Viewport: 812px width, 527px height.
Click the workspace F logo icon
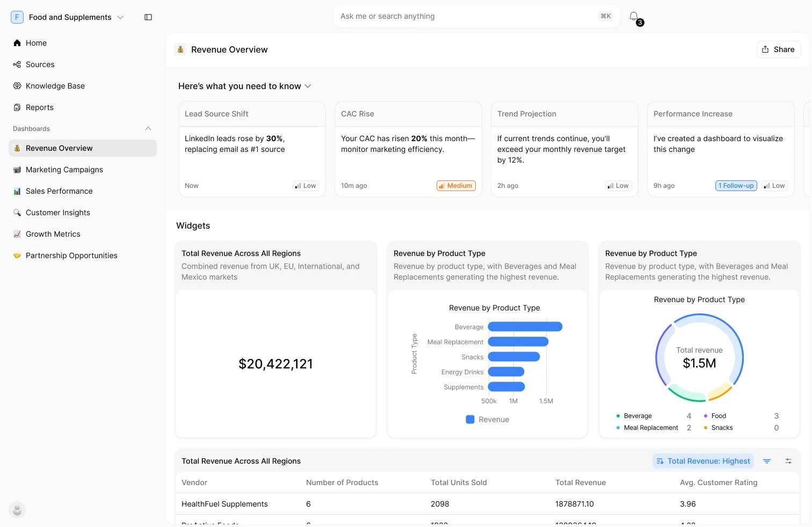pos(17,17)
